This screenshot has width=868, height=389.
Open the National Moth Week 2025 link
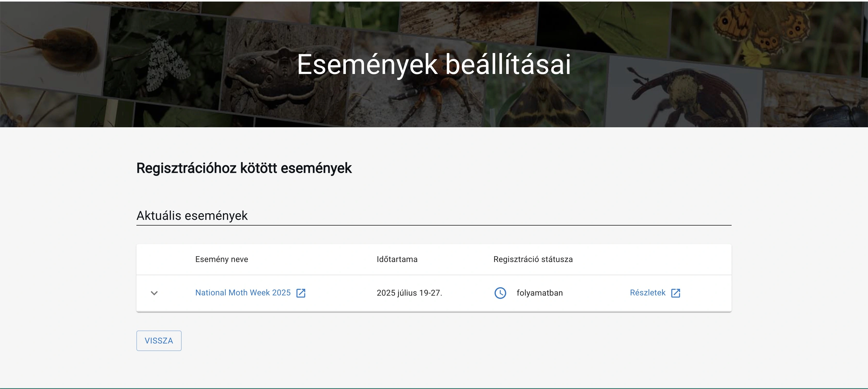pyautogui.click(x=242, y=293)
